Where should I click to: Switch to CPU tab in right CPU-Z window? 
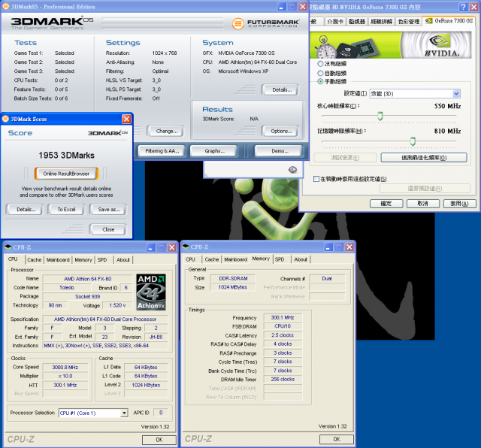[190, 259]
